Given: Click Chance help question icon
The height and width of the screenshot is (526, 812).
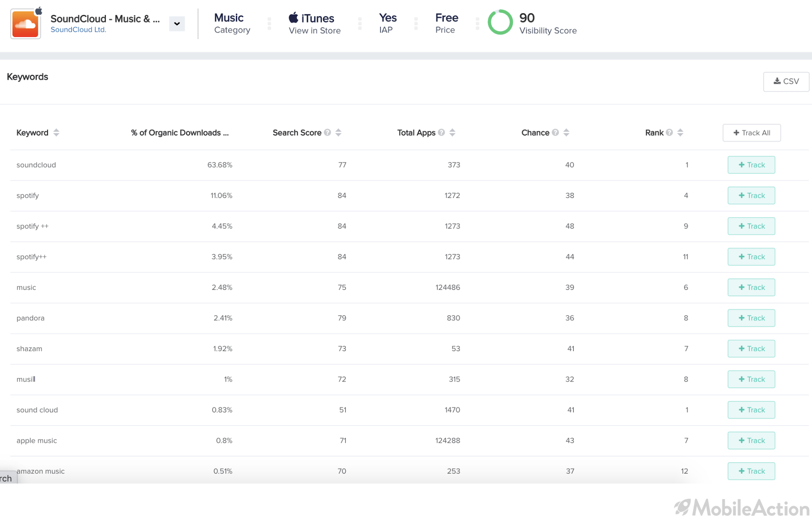Looking at the screenshot, I should tap(555, 133).
